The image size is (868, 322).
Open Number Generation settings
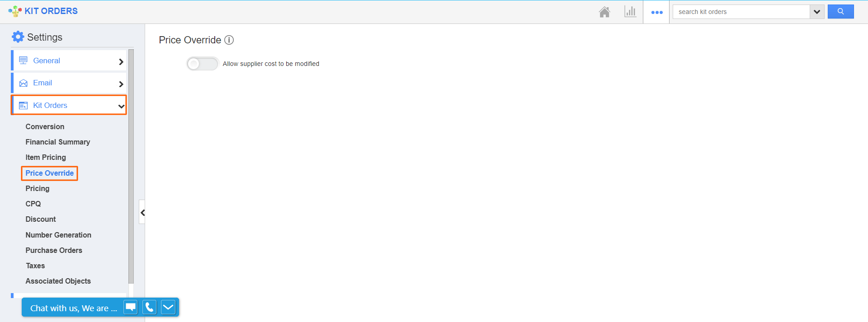point(58,235)
